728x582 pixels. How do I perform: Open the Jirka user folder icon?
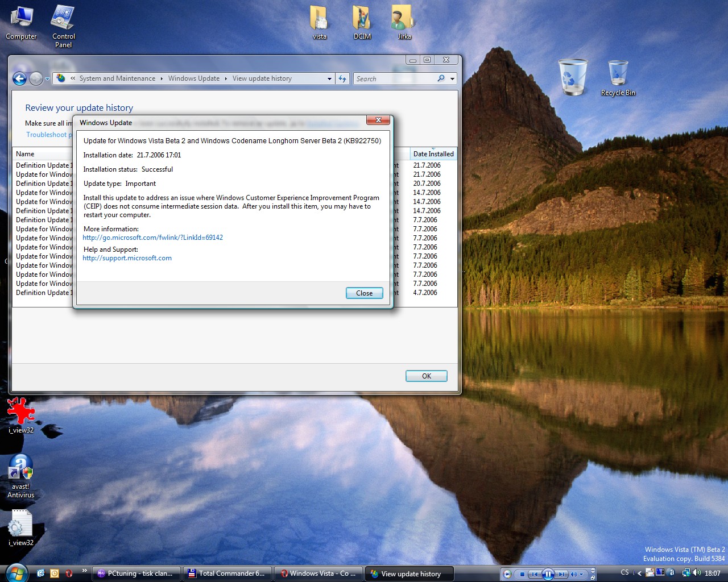(404, 22)
